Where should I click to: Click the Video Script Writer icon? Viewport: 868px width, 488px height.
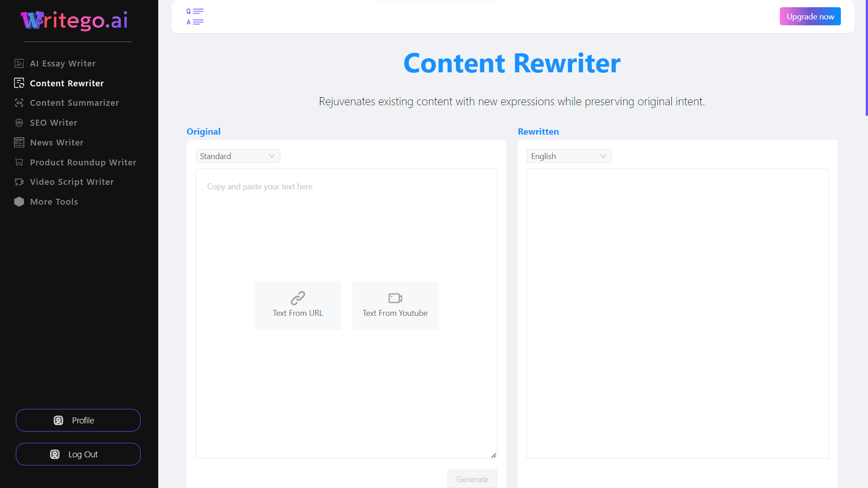tap(19, 182)
